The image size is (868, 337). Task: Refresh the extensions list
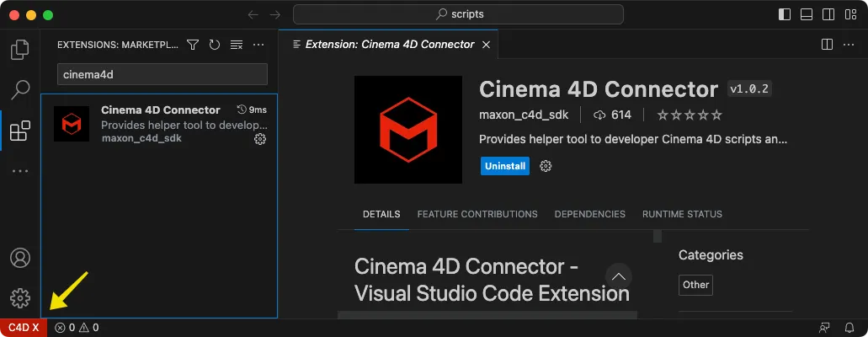pyautogui.click(x=214, y=45)
